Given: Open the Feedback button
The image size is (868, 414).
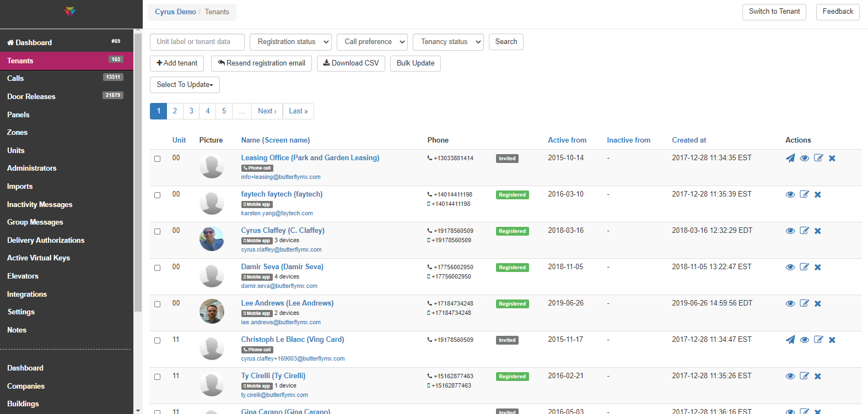Looking at the screenshot, I should (838, 12).
